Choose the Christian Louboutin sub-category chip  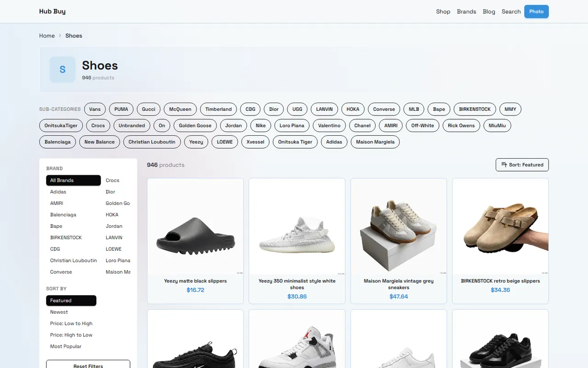pos(152,142)
